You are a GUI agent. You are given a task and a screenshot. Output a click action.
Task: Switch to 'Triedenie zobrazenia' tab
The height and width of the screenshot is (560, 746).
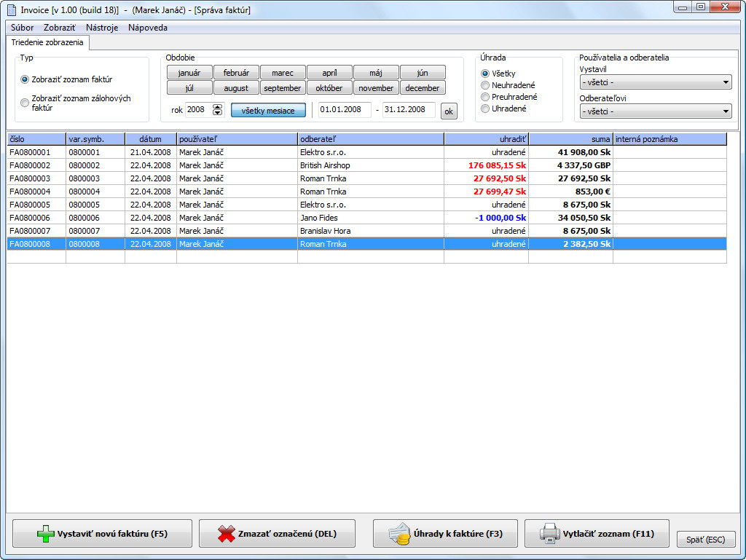pyautogui.click(x=47, y=42)
